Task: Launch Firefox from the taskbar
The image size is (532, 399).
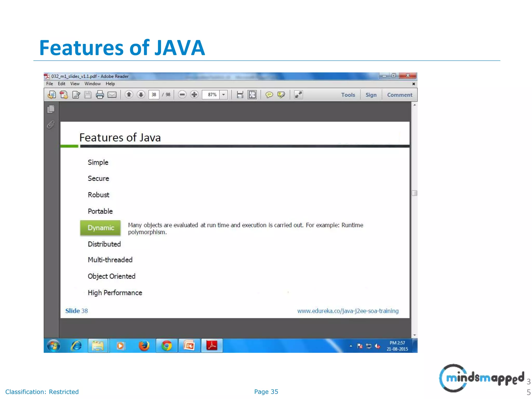Action: pyautogui.click(x=144, y=346)
